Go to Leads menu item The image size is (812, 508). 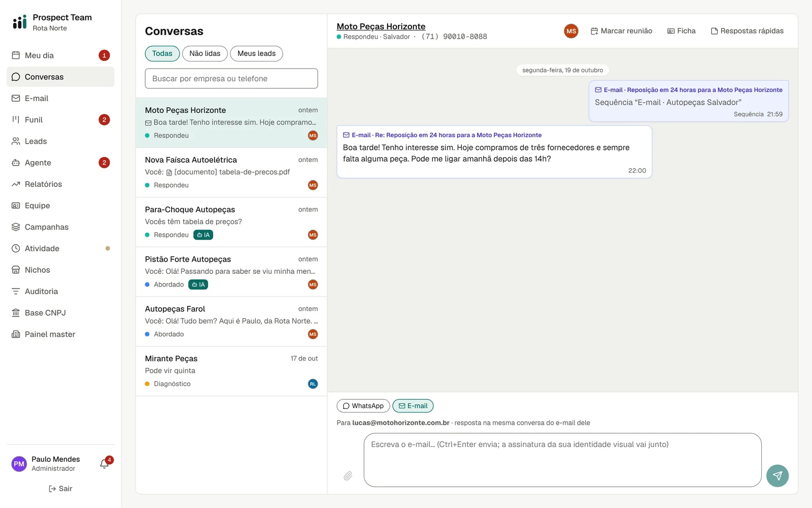tap(60, 141)
